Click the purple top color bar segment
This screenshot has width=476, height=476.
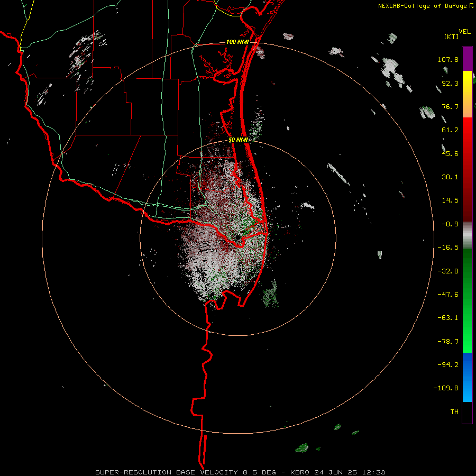[467, 59]
